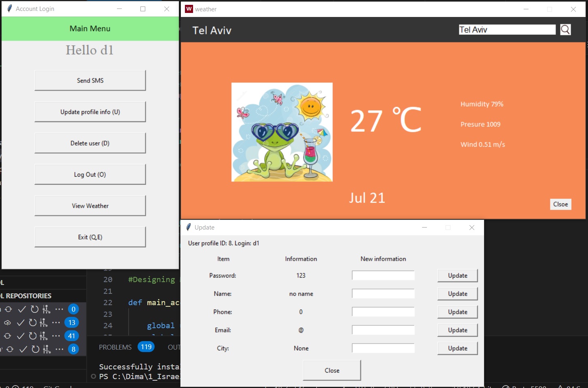Viewport: 588px width, 388px height.
Task: Click 'Wind 0.51 m/s' text
Action: [483, 145]
